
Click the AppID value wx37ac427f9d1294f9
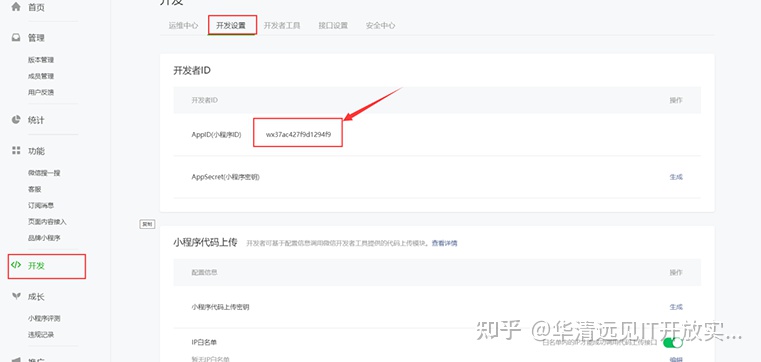click(x=298, y=134)
